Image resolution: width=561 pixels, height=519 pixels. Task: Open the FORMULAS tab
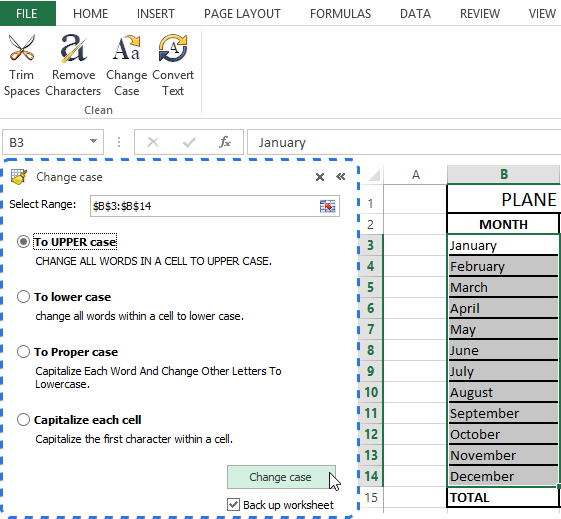click(x=341, y=14)
